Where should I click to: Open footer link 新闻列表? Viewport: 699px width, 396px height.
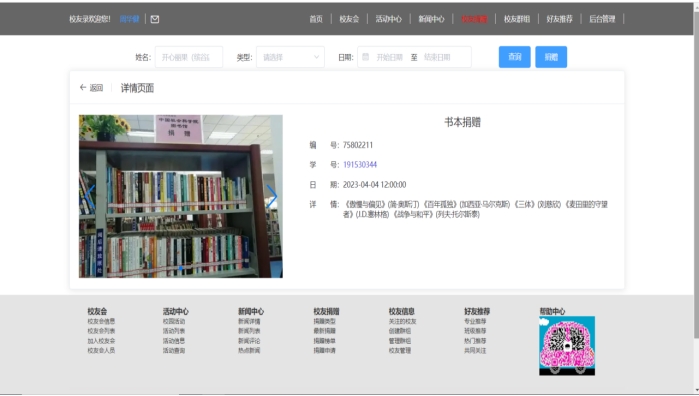249,331
